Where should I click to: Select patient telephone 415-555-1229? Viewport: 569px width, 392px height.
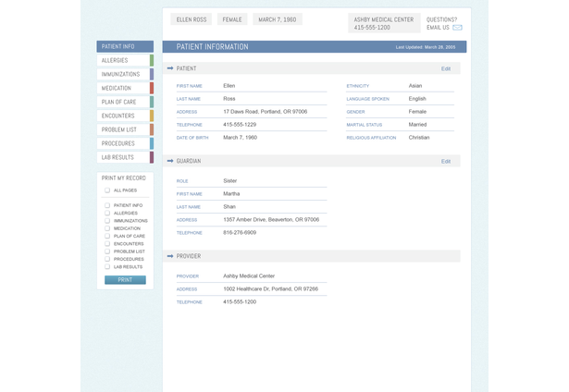(240, 125)
